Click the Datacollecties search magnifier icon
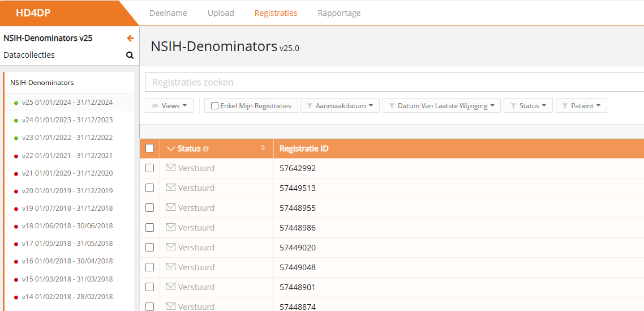644x311 pixels. (130, 56)
